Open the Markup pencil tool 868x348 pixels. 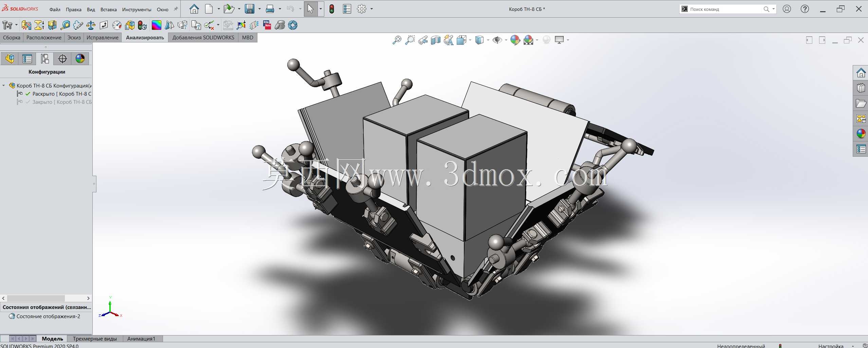pyautogui.click(x=78, y=25)
